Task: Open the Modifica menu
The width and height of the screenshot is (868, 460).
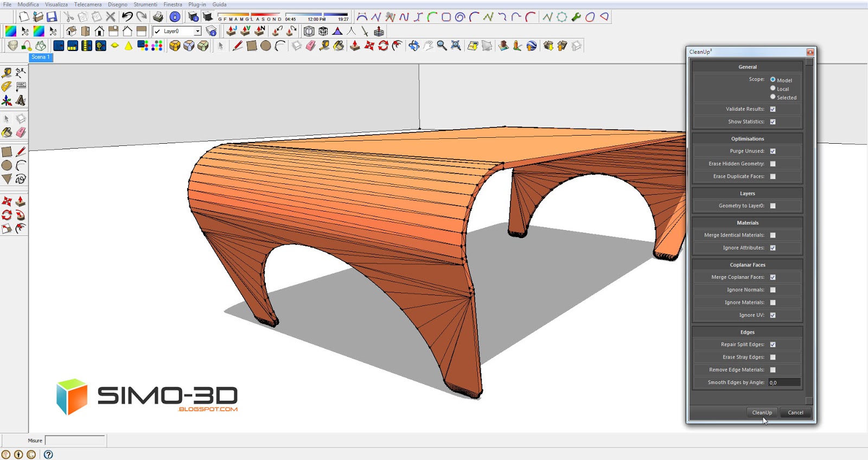Action: coord(28,4)
